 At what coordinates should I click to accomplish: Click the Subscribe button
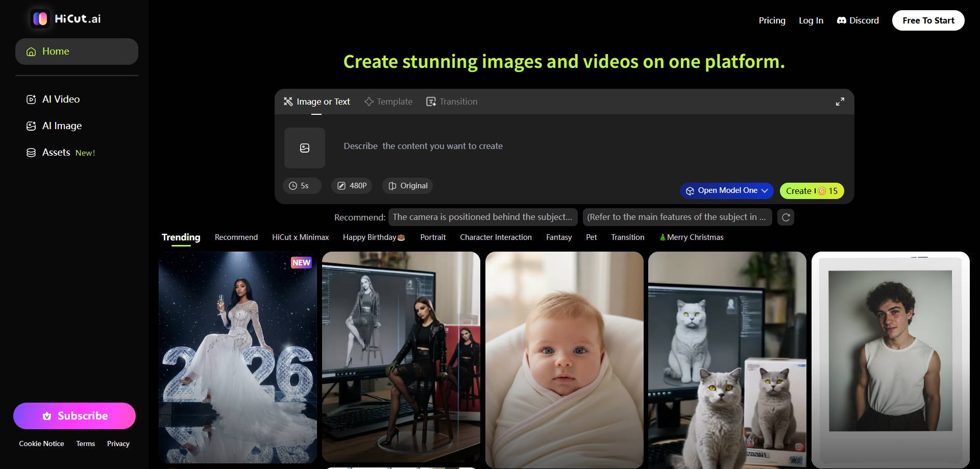pyautogui.click(x=75, y=416)
